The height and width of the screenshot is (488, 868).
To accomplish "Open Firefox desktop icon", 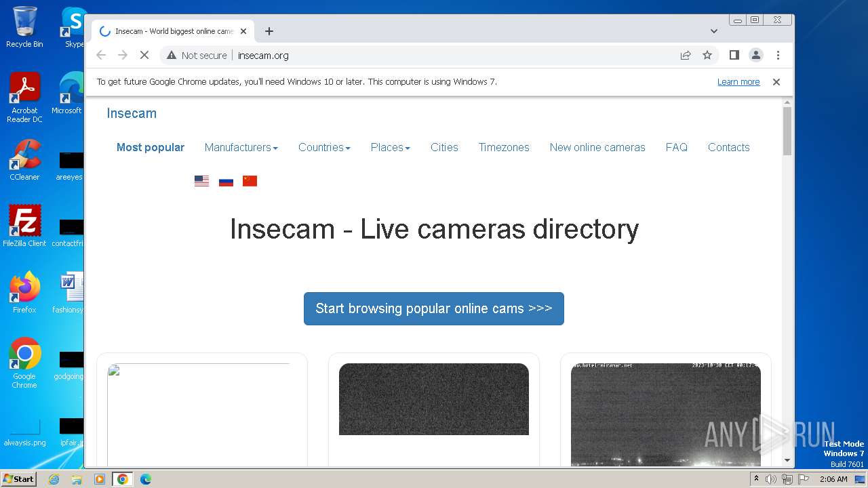I will (x=24, y=292).
